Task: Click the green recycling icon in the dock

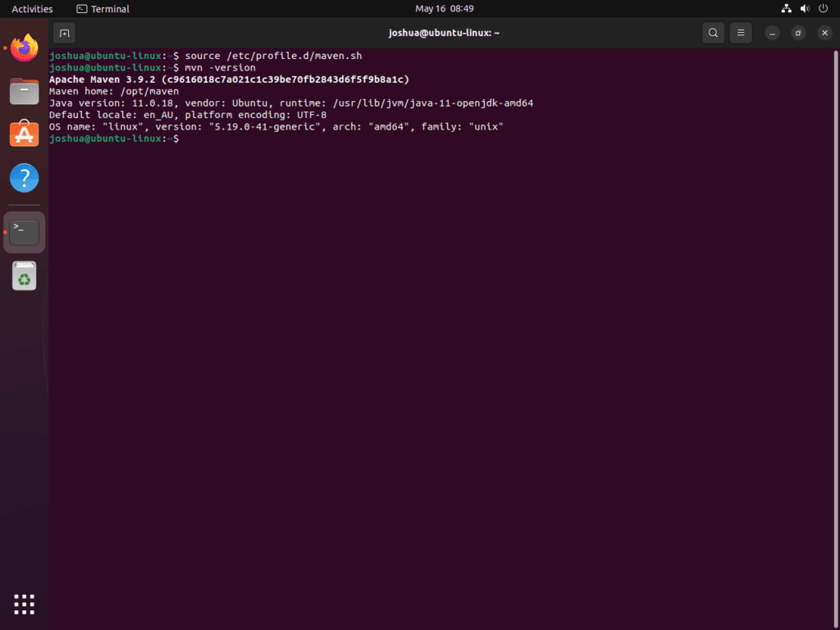Action: click(x=24, y=276)
